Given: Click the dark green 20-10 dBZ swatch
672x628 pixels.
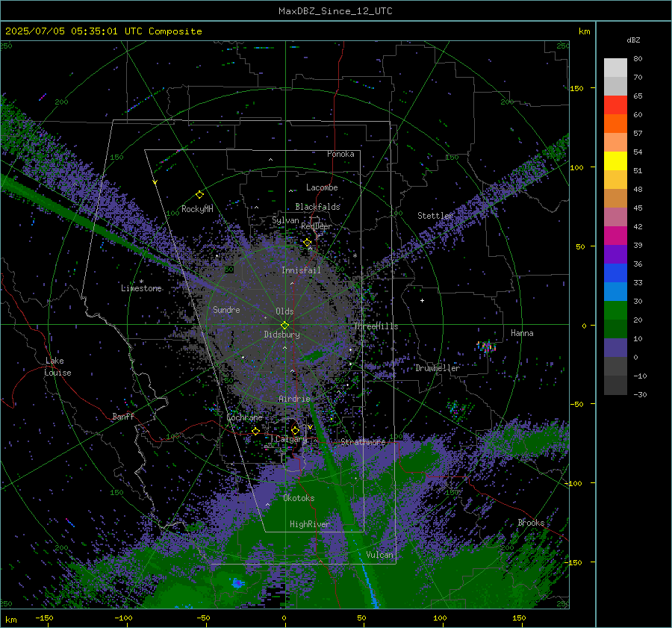Looking at the screenshot, I should coord(615,329).
